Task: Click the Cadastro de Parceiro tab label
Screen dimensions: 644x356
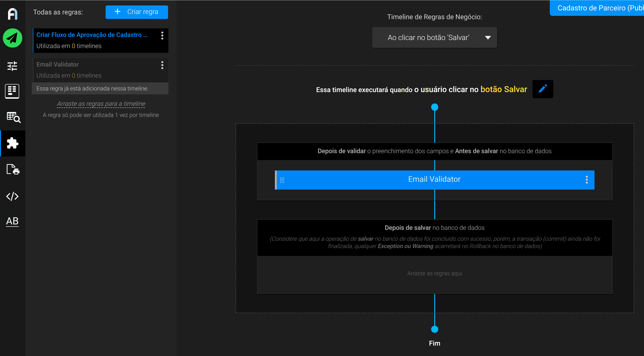Action: click(597, 8)
